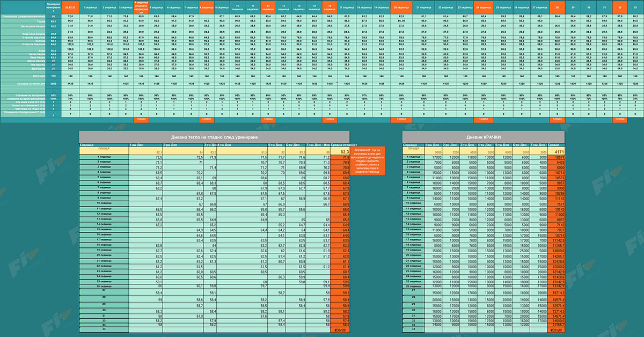Image resolution: width=644 pixels, height=337 pixels.
Task: Select the 'Средно' header in the steps table
Action: 555,145
